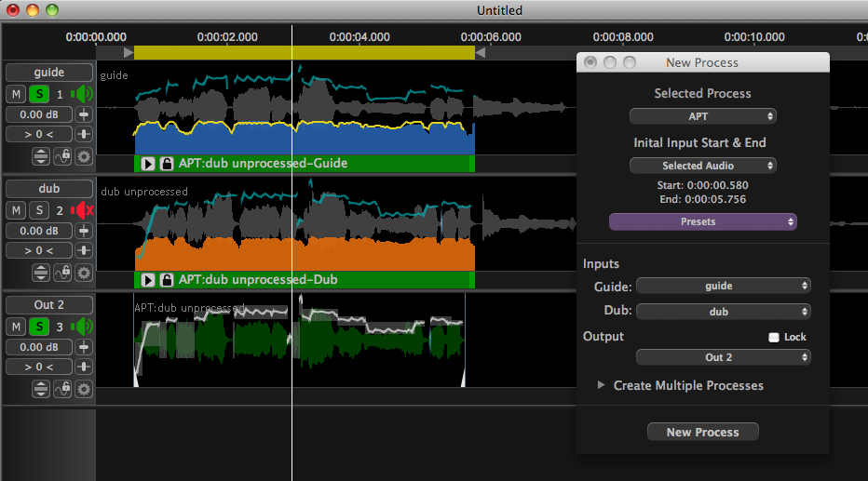Open the Selected Audio dropdown
Image resolution: width=868 pixels, height=481 pixels.
[702, 166]
